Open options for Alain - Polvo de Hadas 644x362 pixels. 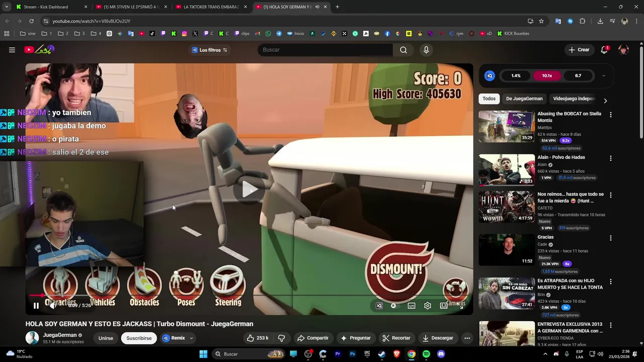(611, 158)
